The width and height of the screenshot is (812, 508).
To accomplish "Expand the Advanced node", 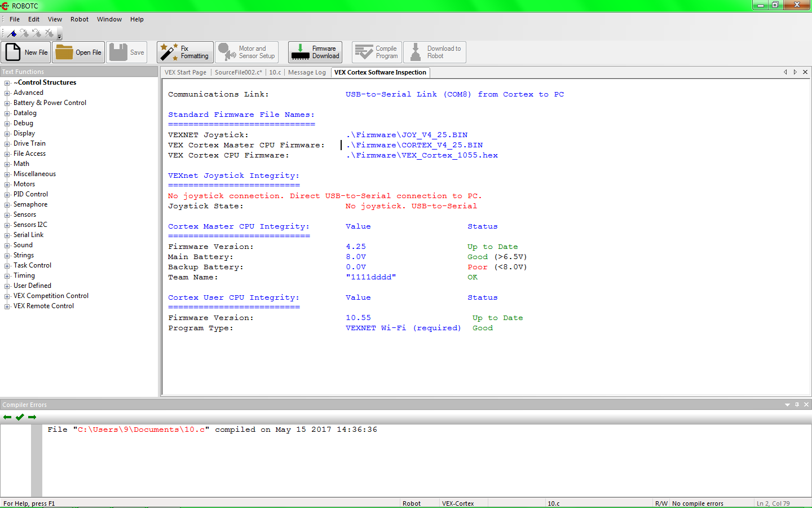I will point(7,93).
